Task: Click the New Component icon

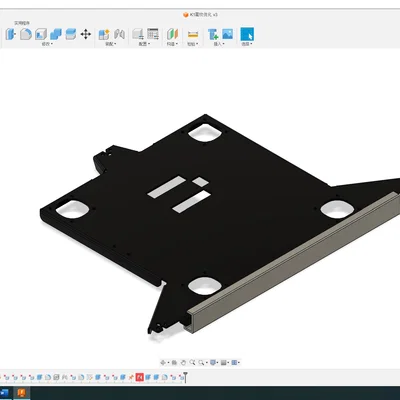Action: click(104, 34)
